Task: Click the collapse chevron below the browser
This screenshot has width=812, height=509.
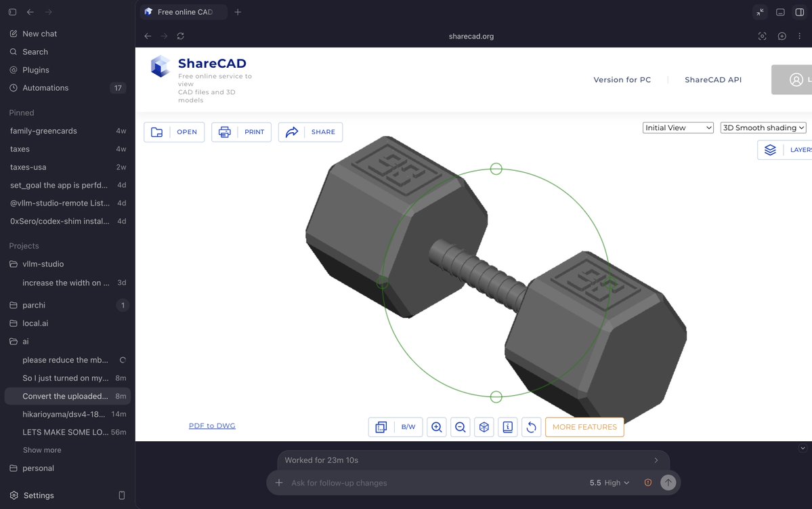Action: click(x=803, y=449)
